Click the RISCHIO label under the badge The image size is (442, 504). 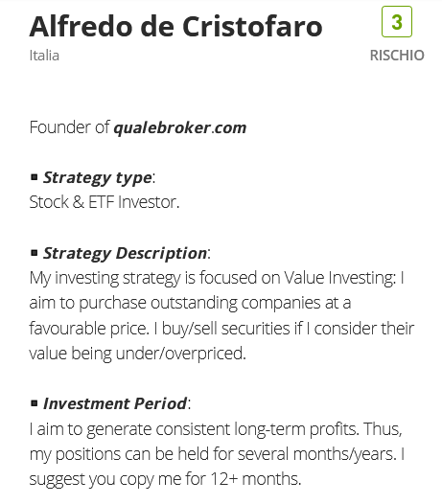pyautogui.click(x=397, y=56)
